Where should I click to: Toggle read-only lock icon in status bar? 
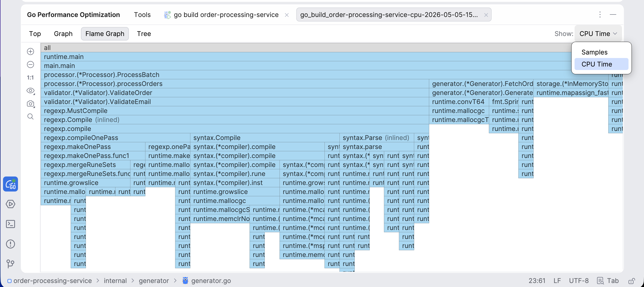(x=631, y=281)
